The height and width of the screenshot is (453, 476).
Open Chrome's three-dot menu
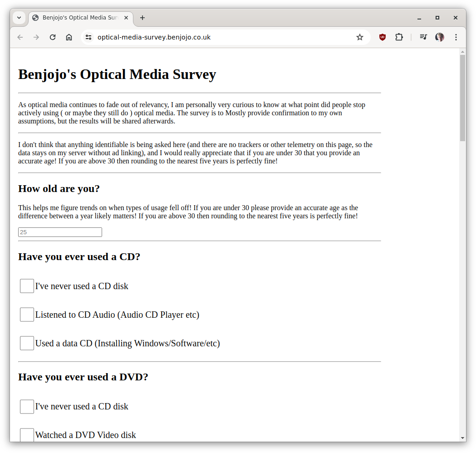(x=456, y=37)
